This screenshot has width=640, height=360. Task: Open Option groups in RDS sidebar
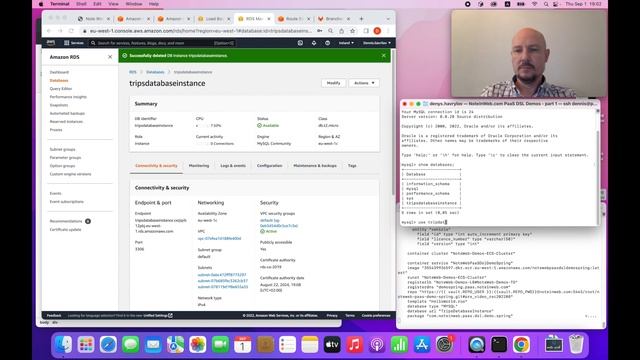[62, 166]
